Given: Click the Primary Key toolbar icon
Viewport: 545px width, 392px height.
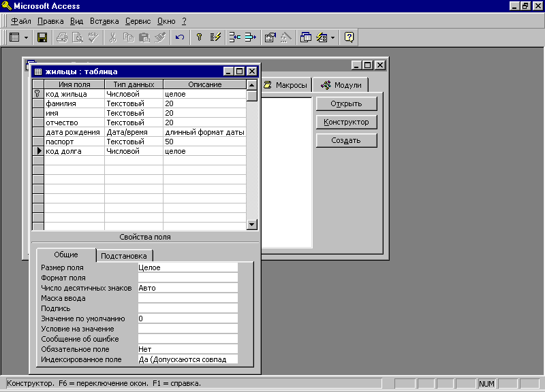Looking at the screenshot, I should tap(199, 37).
